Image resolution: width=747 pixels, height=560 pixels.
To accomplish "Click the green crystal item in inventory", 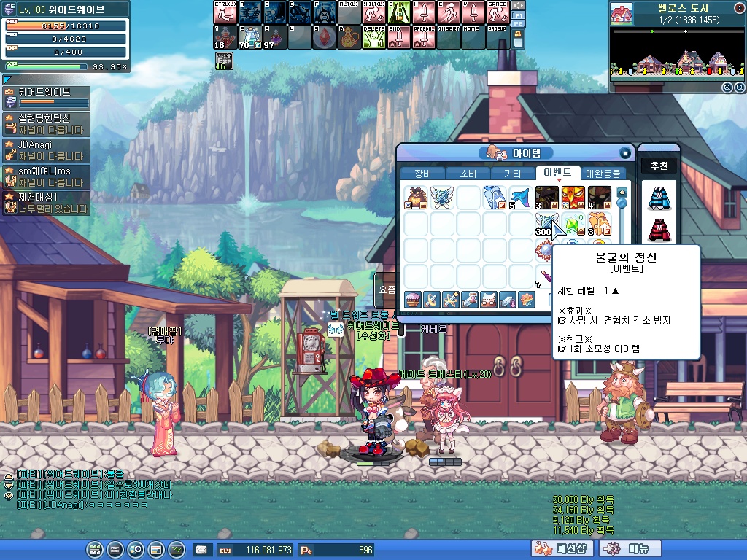I will point(573,224).
